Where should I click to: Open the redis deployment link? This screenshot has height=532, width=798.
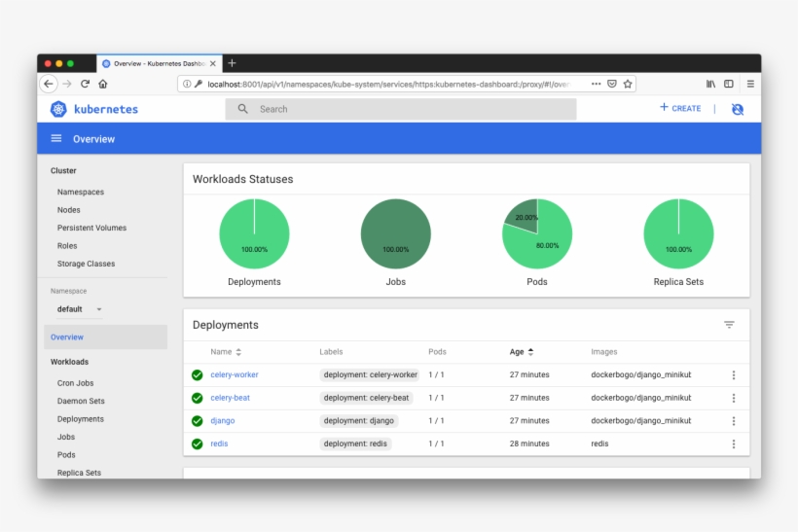219,443
